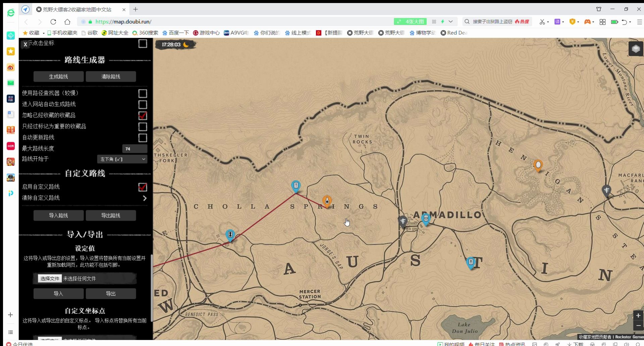This screenshot has height=346, width=644.
Task: Click the 4张大图 green badge
Action: [x=410, y=22]
